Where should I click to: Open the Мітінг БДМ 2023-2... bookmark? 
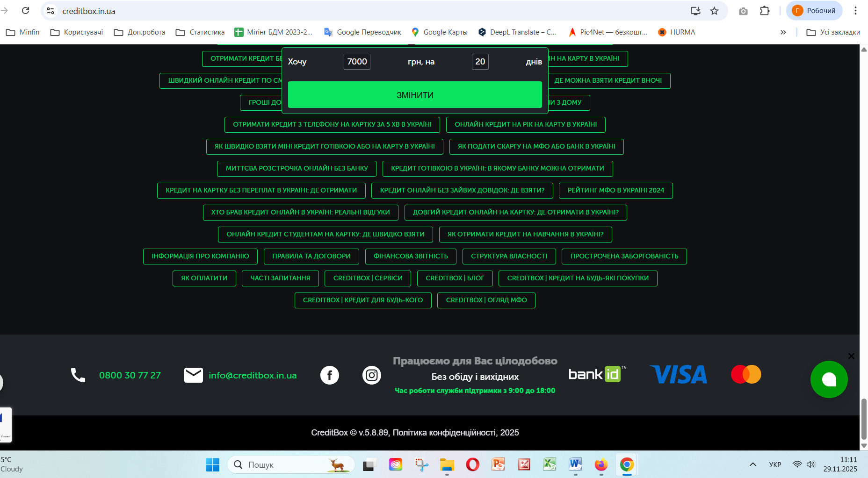coord(274,32)
